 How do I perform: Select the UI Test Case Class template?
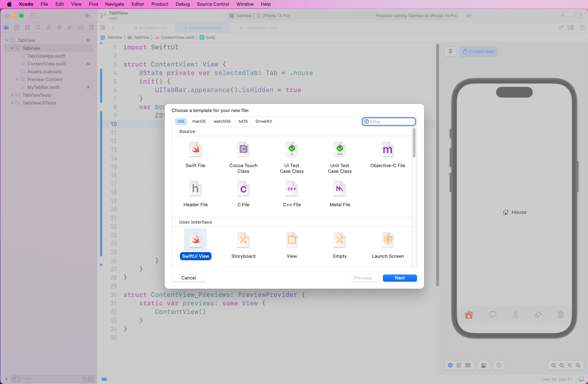[x=292, y=158]
